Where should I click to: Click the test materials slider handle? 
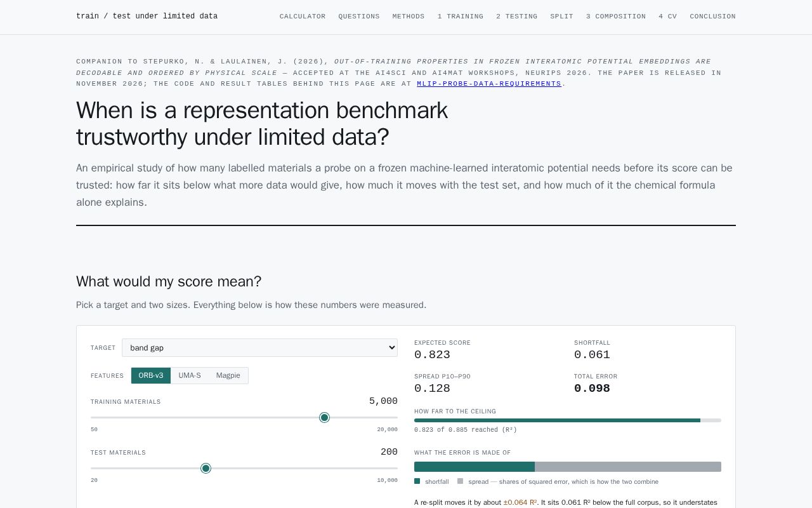[x=206, y=468]
